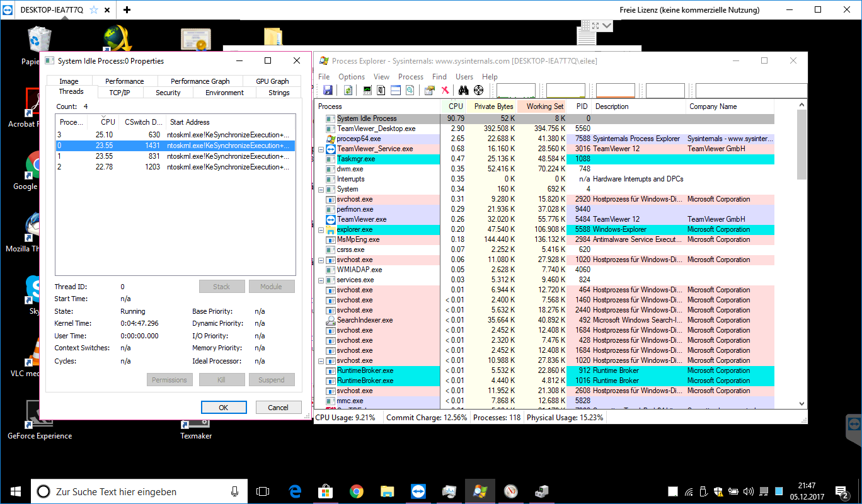Image resolution: width=862 pixels, height=504 pixels.
Task: Sort processes by PID column header
Action: [x=580, y=106]
